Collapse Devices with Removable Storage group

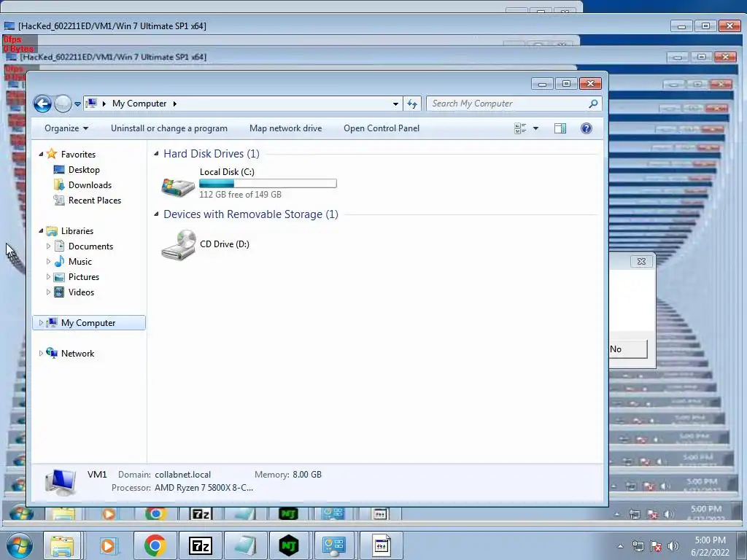coord(156,214)
